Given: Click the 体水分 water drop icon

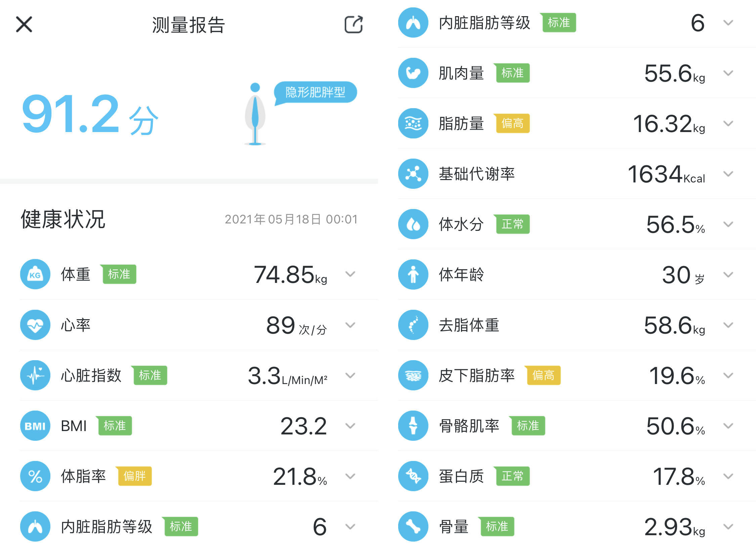Looking at the screenshot, I should click(x=413, y=224).
